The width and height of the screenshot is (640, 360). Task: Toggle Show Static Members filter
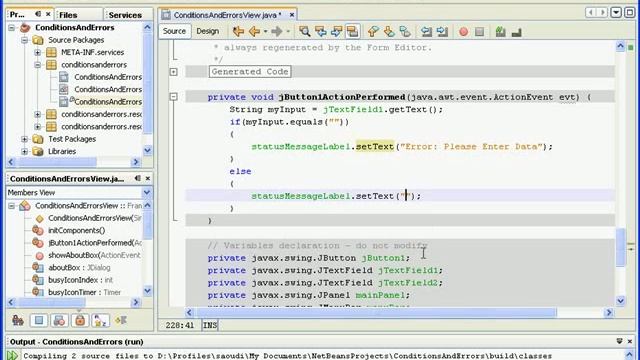coord(59,320)
